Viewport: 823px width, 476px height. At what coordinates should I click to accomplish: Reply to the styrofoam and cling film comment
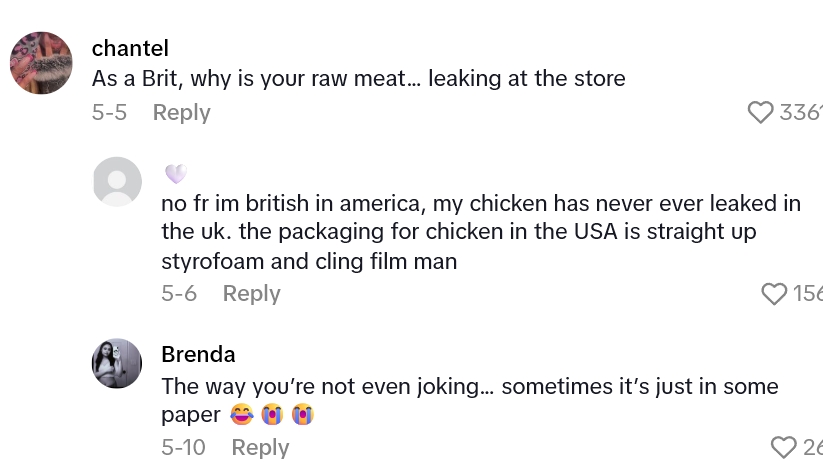[251, 293]
